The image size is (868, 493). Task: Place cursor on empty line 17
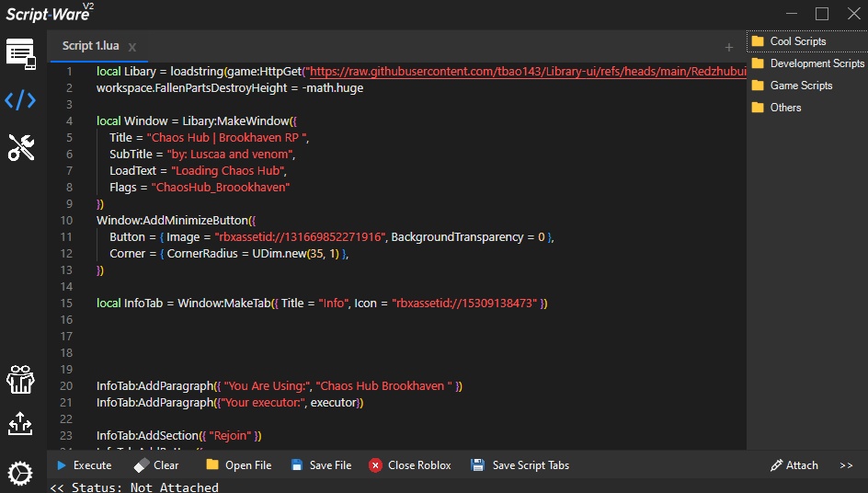(x=421, y=337)
